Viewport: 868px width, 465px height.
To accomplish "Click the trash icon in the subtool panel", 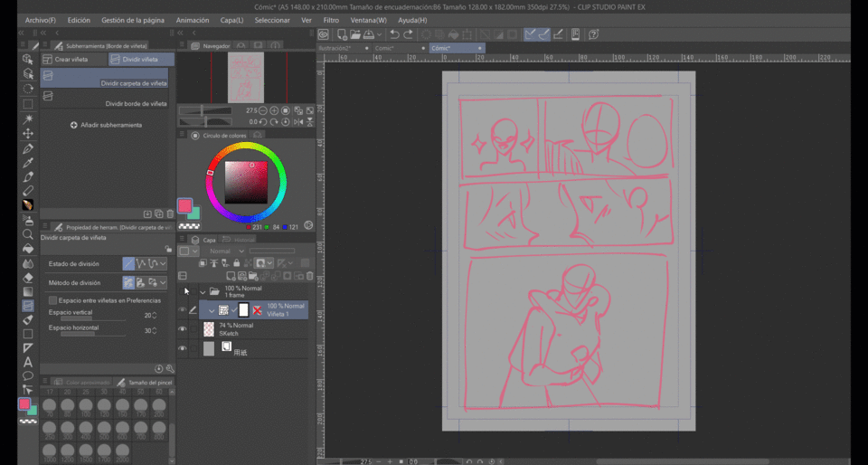I will pyautogui.click(x=169, y=214).
